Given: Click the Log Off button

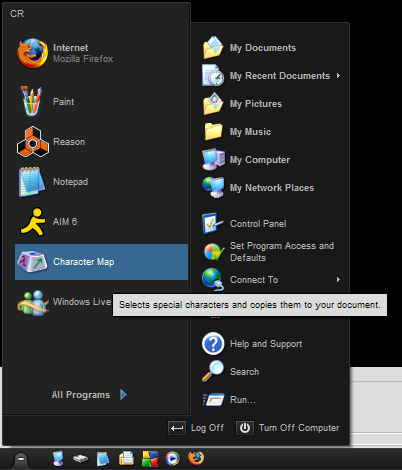Looking at the screenshot, I should (x=196, y=428).
